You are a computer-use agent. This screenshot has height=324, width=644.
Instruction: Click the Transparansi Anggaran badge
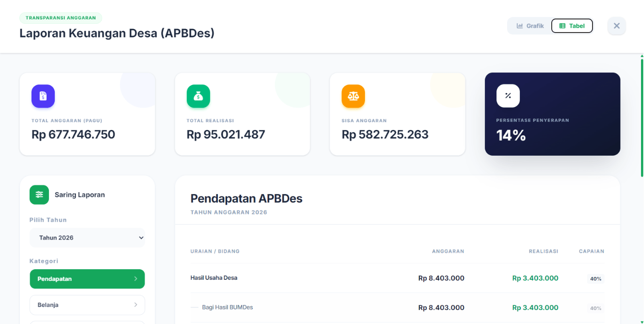point(61,18)
